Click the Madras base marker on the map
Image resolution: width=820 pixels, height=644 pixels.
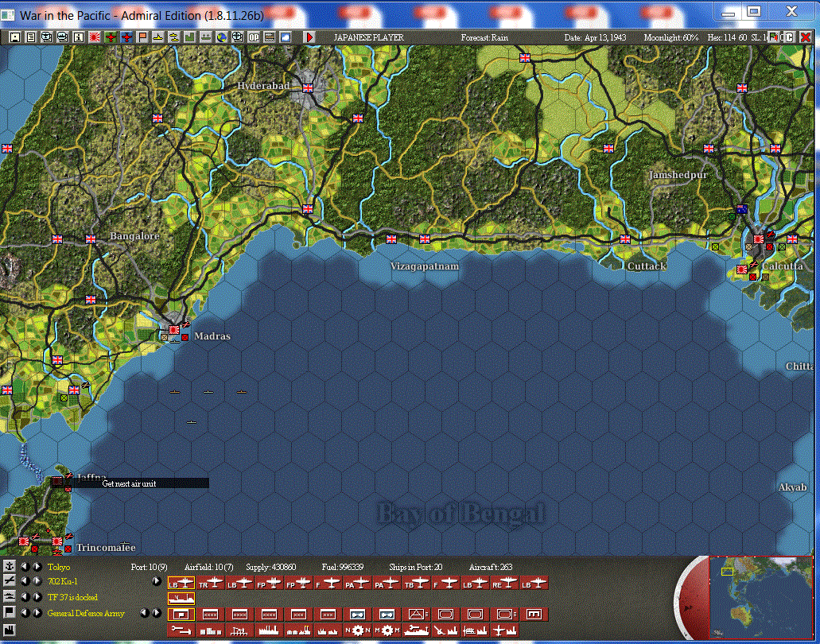tap(174, 330)
